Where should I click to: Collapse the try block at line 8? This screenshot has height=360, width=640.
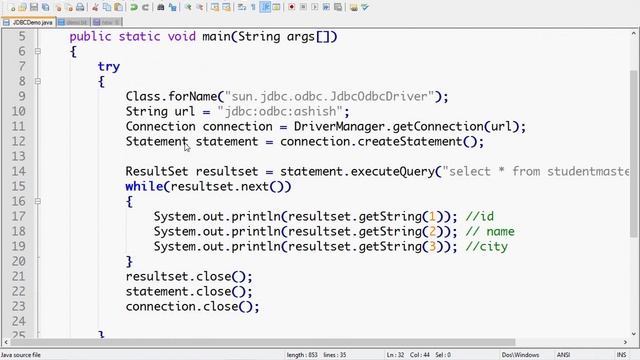click(38, 81)
